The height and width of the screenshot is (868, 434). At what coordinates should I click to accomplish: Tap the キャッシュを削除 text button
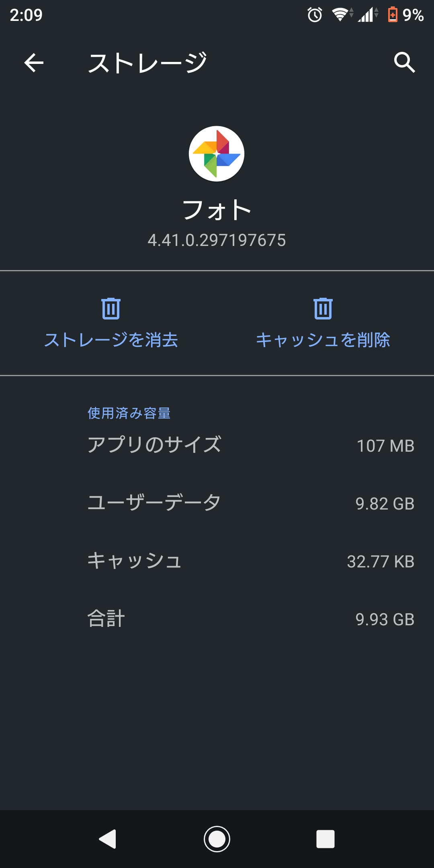(x=323, y=340)
